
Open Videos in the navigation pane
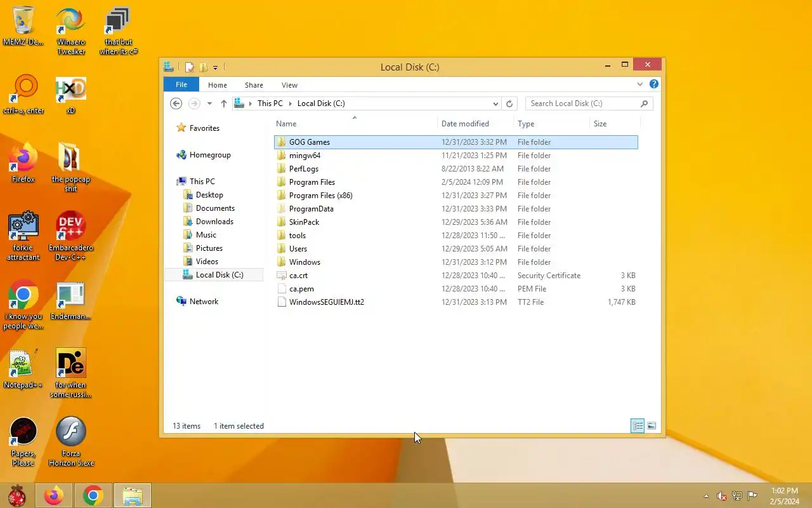(200, 262)
